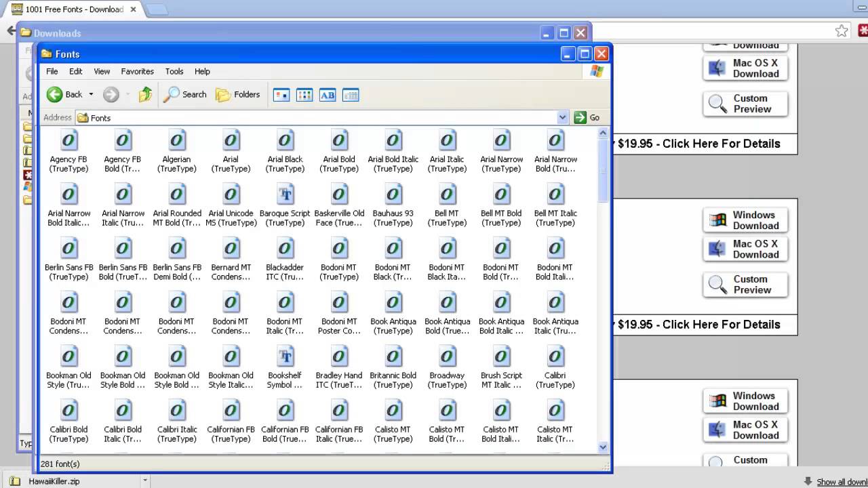Select the Baroque Script (TrueType) font icon
The width and height of the screenshot is (868, 488).
(285, 195)
